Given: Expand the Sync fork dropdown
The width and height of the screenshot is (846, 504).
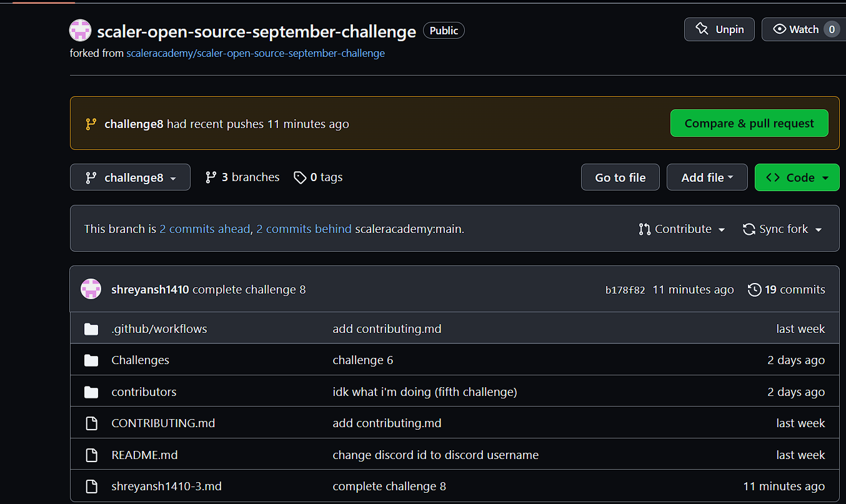Looking at the screenshot, I should (782, 229).
